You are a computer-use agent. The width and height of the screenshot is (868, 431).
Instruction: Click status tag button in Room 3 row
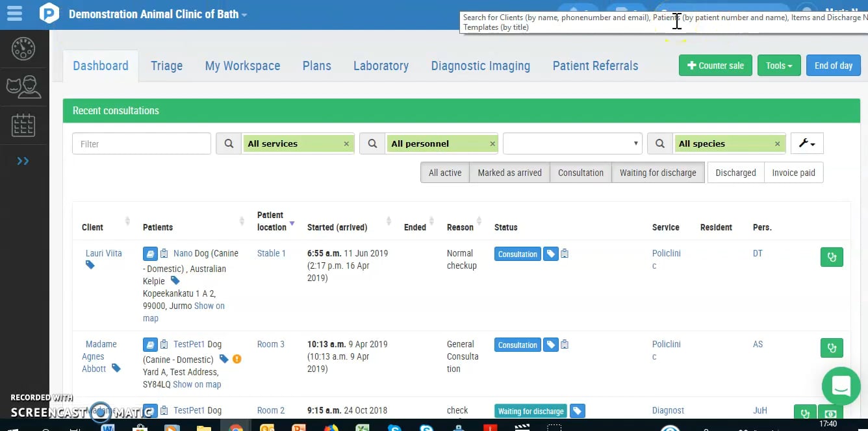(550, 345)
